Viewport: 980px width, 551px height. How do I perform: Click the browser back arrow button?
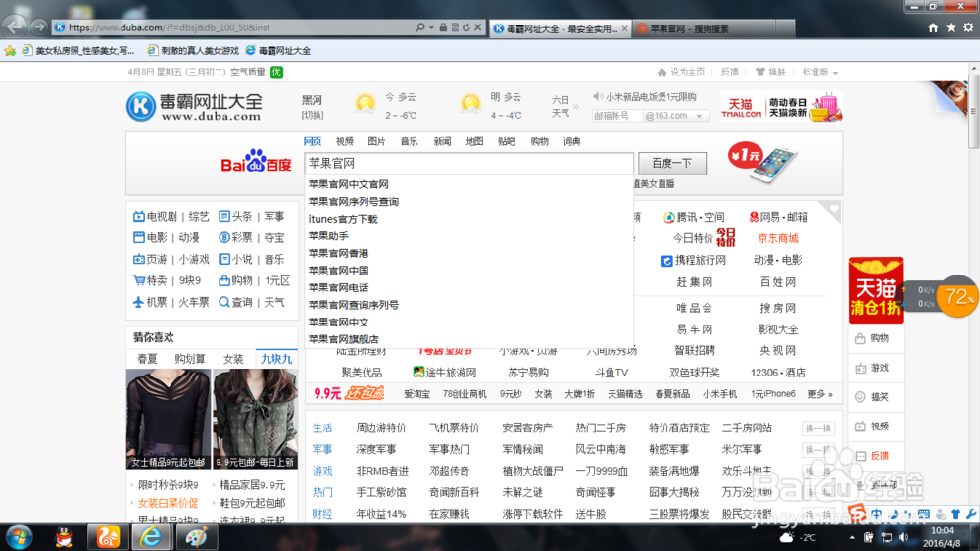click(x=14, y=26)
